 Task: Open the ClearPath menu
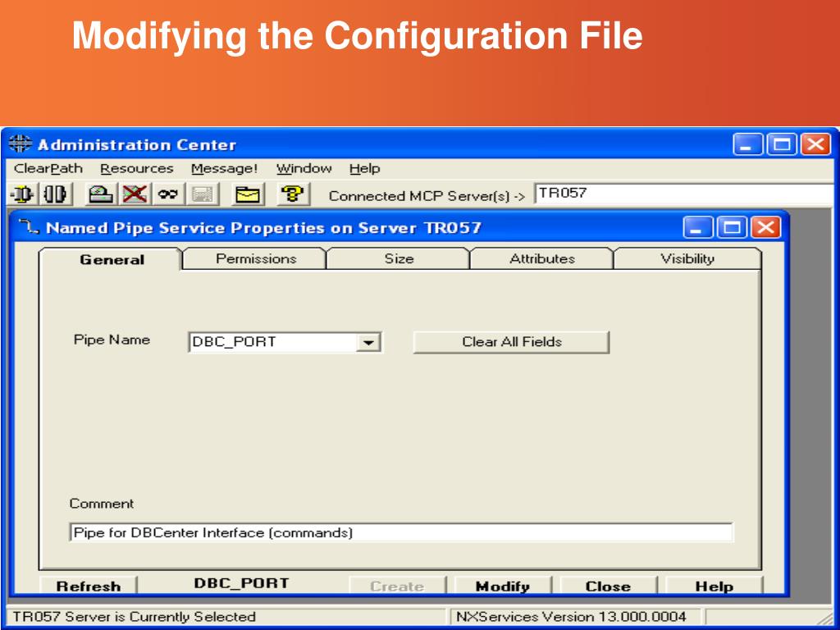48,168
